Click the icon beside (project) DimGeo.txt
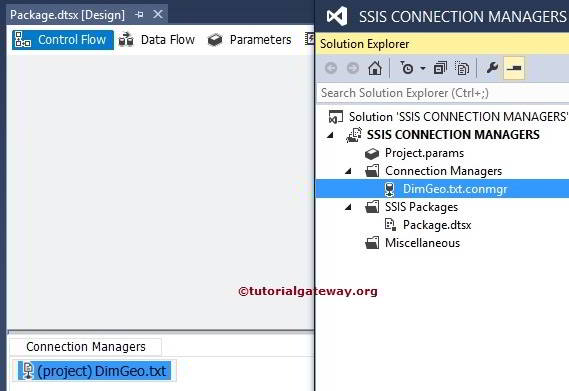Viewport: 569px width, 391px height. (x=28, y=371)
